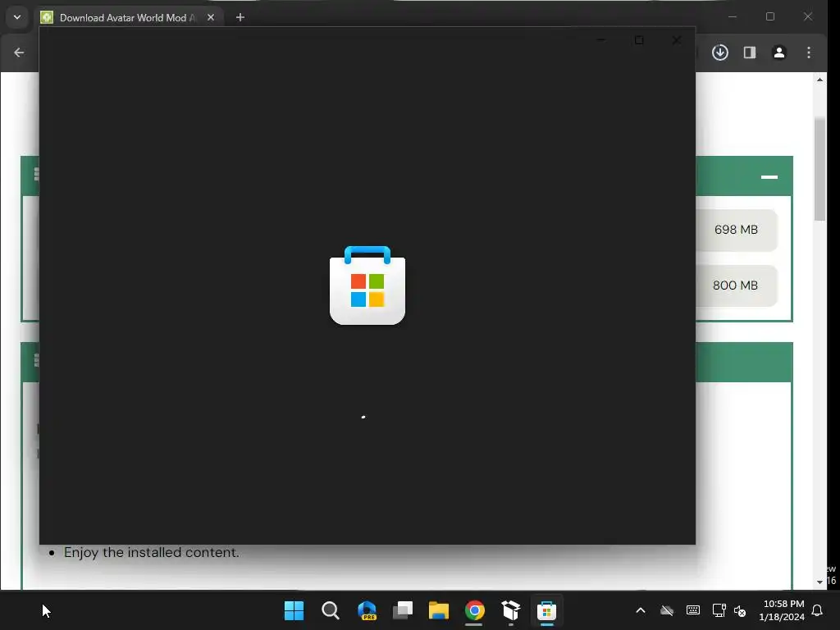Click the Chrome page scrollbar thumb

point(819,168)
